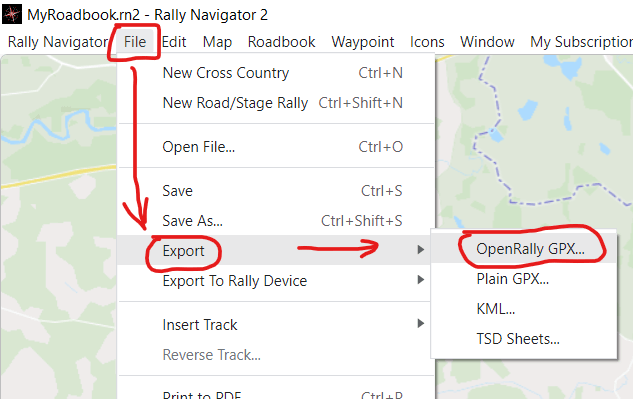Expand the Insert Track submenu arrow
The height and width of the screenshot is (399, 633).
click(421, 323)
